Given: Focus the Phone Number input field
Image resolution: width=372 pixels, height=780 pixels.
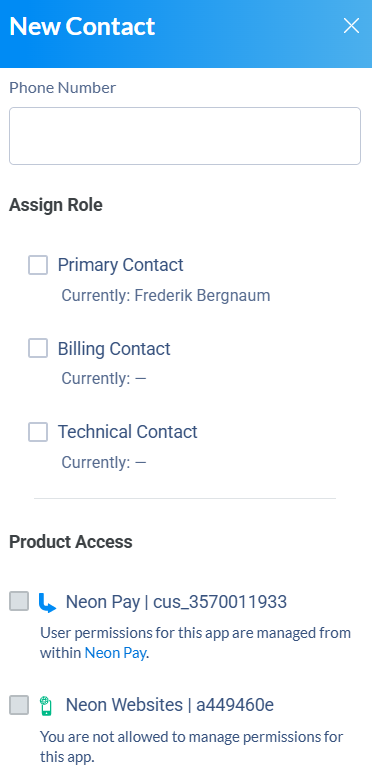Looking at the screenshot, I should pos(185,136).
